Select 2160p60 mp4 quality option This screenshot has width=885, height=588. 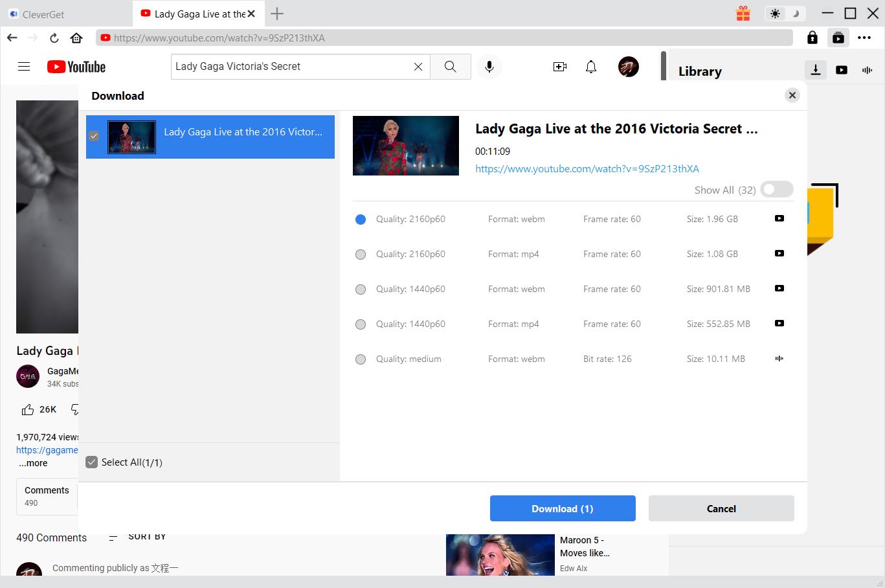[x=361, y=254]
